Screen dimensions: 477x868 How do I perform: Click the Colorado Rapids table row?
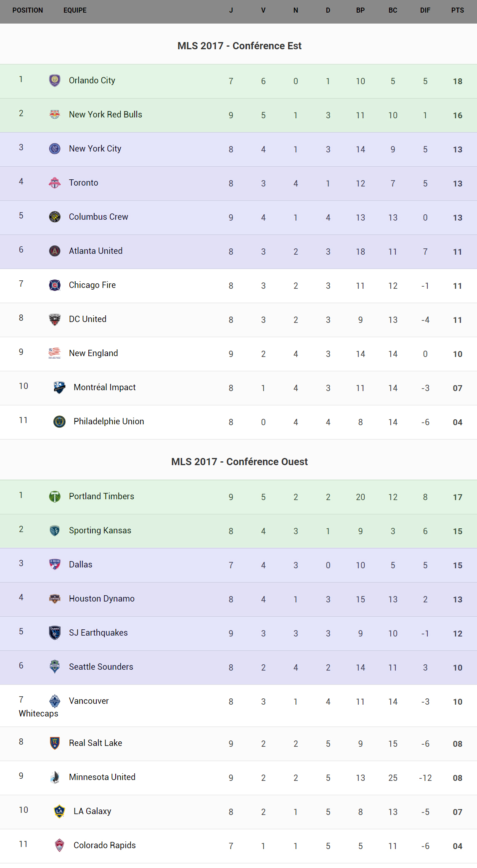[238, 846]
